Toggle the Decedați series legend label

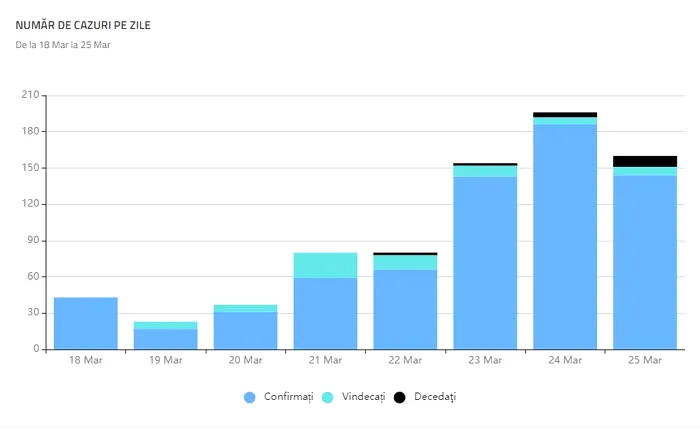[x=434, y=397]
